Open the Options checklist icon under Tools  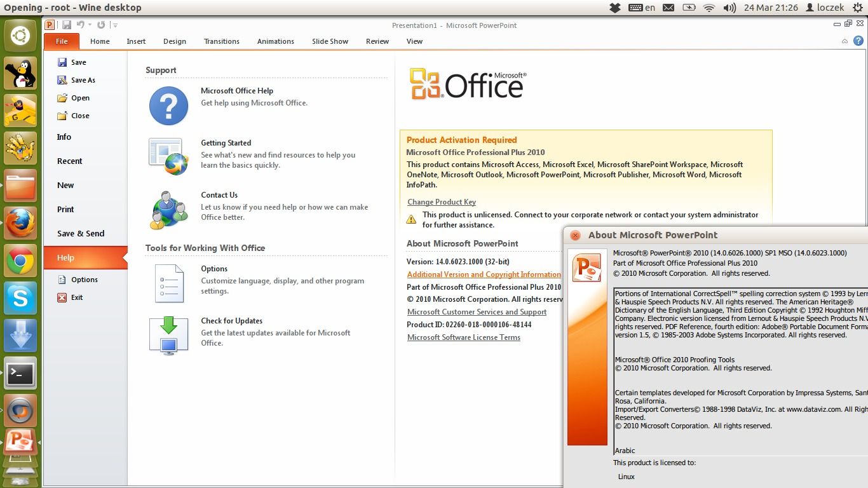(169, 283)
